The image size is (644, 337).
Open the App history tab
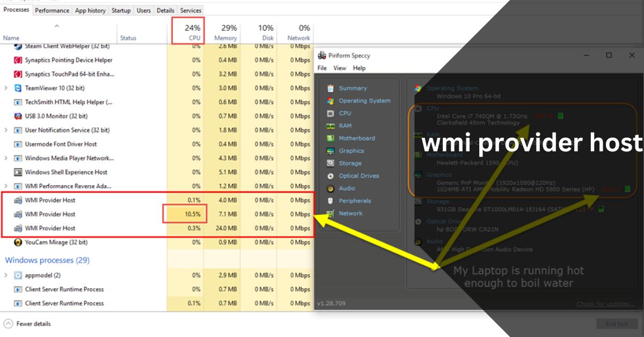click(x=90, y=10)
